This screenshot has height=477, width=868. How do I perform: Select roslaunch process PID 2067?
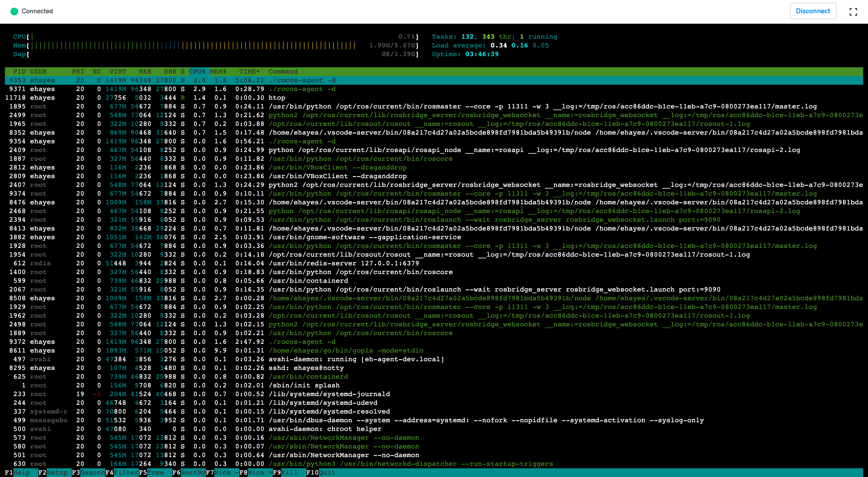[x=434, y=289]
